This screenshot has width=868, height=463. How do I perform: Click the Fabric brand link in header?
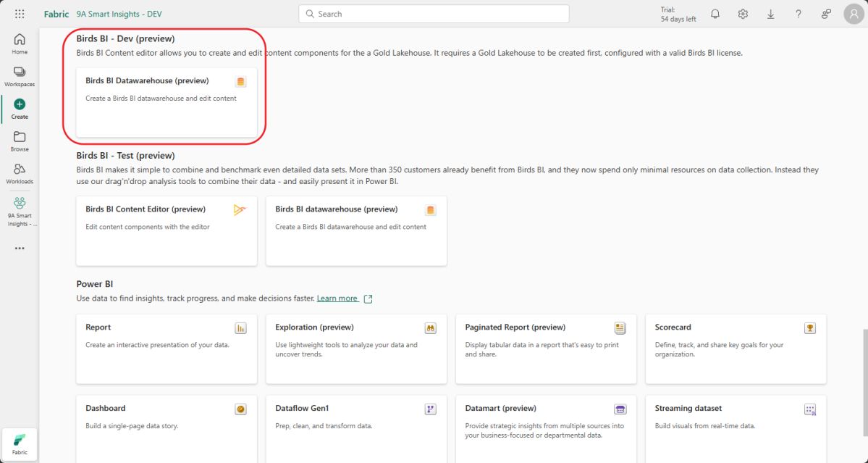coord(56,14)
